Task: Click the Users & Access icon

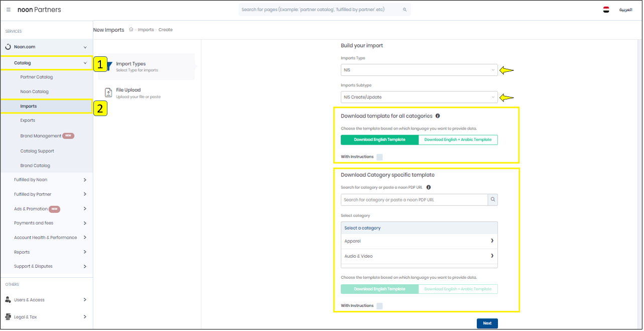Action: [8, 300]
